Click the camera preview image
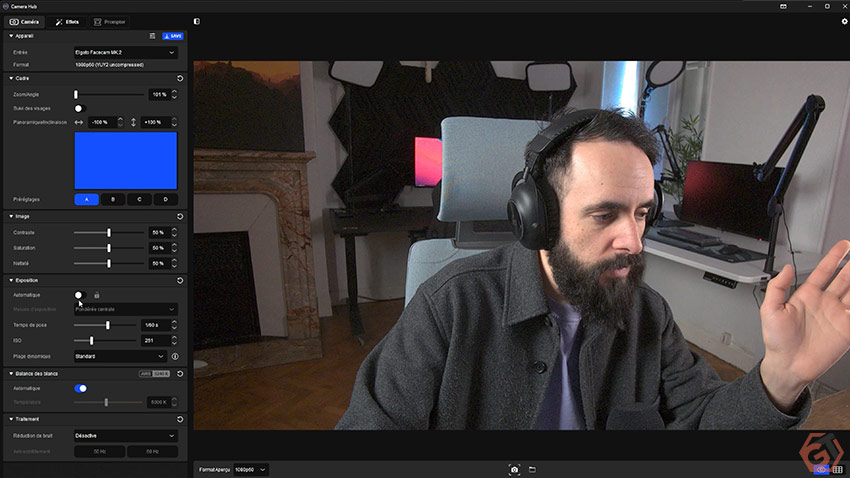This screenshot has height=478, width=850. (521, 245)
